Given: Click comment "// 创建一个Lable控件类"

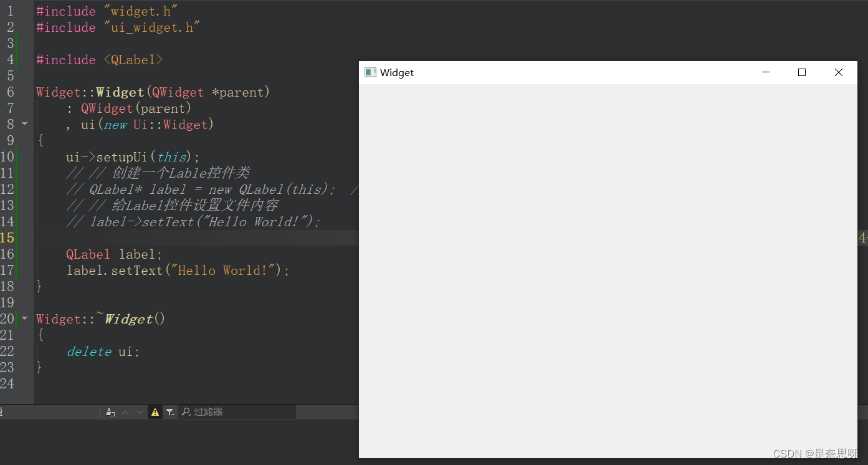Looking at the screenshot, I should (158, 173).
